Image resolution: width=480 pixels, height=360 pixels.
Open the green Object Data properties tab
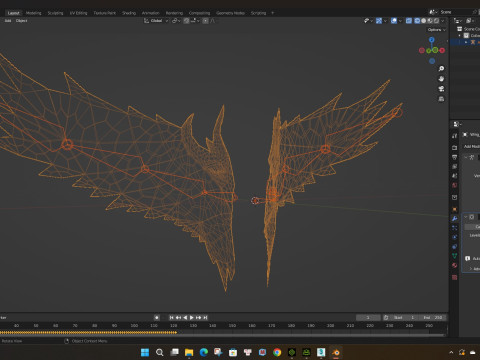tap(454, 256)
